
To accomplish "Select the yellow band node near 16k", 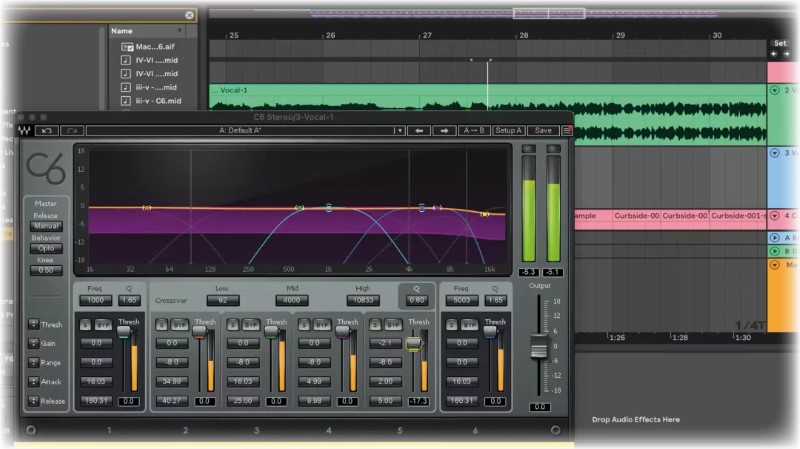I will (x=485, y=214).
